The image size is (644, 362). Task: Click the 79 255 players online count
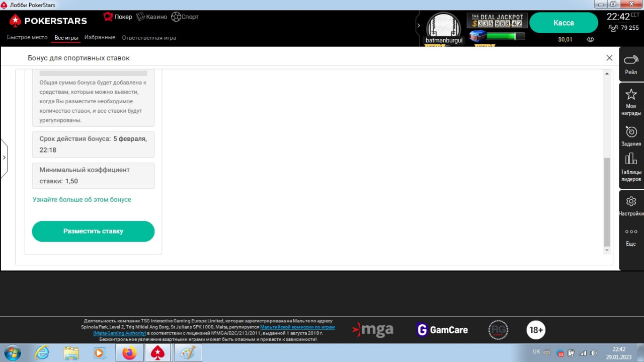624,28
